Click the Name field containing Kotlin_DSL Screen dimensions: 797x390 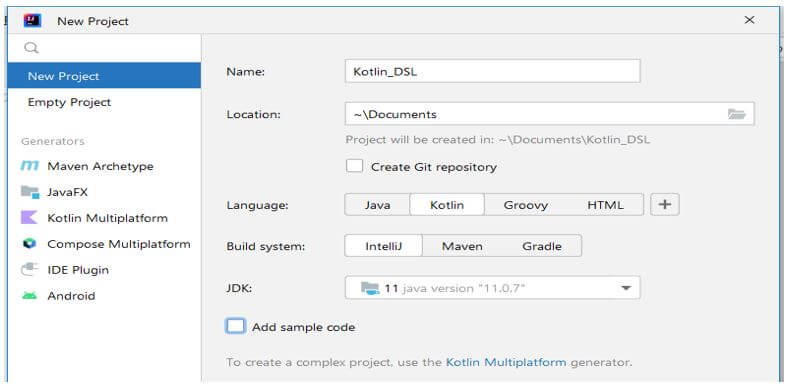(x=493, y=71)
